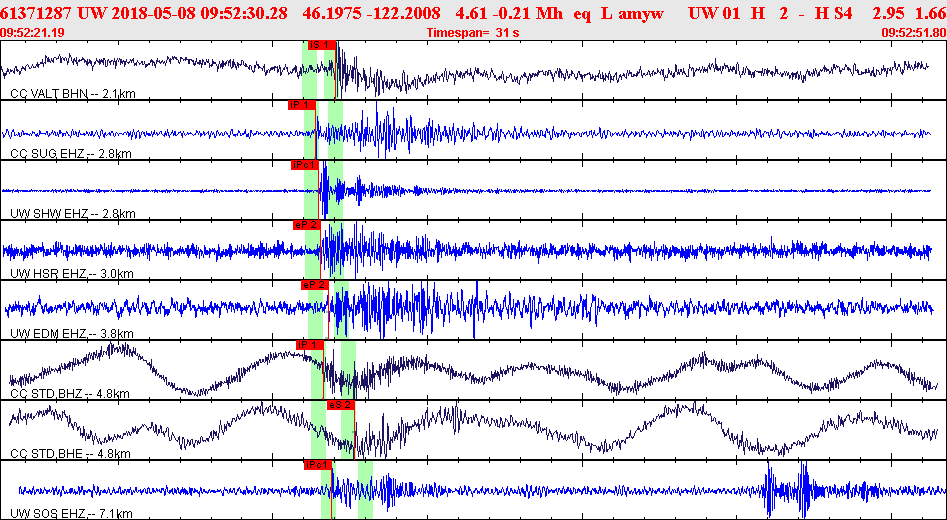Click the 'UW EDM EHZ -- 3.8km' channel label

click(x=72, y=333)
